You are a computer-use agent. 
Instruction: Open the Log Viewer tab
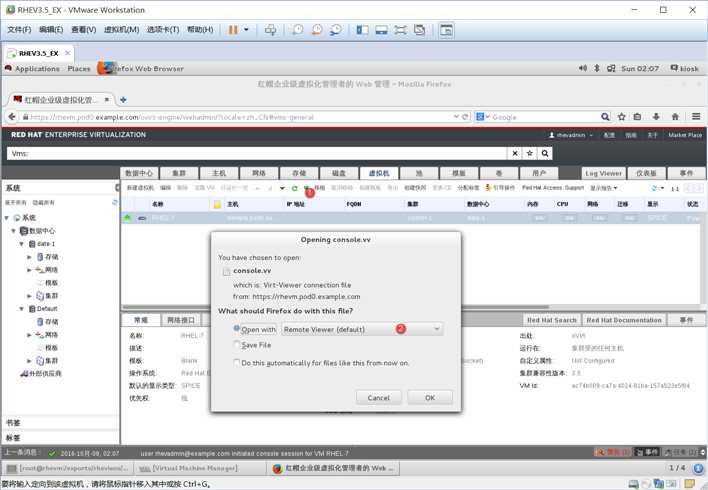pyautogui.click(x=603, y=173)
